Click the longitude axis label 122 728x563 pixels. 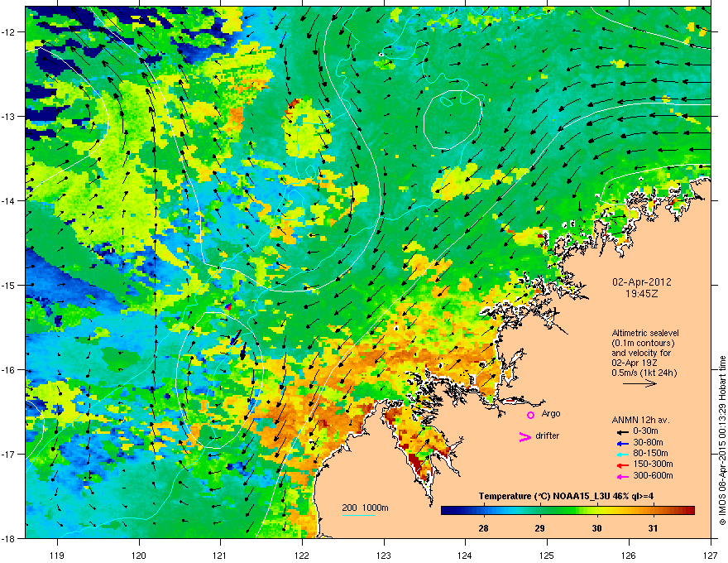tap(302, 556)
